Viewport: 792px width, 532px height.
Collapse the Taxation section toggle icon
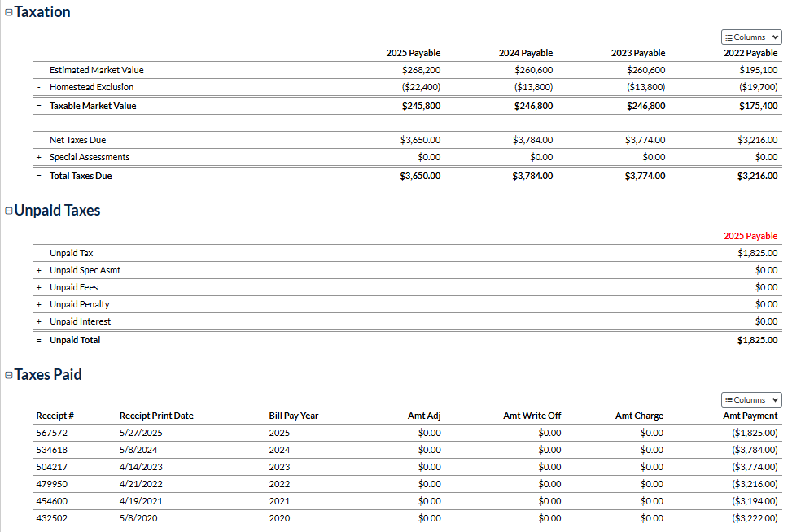click(9, 13)
